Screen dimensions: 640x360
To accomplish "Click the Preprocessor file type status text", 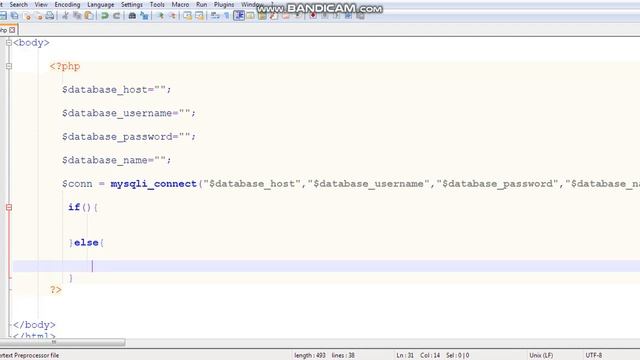I will point(29,355).
